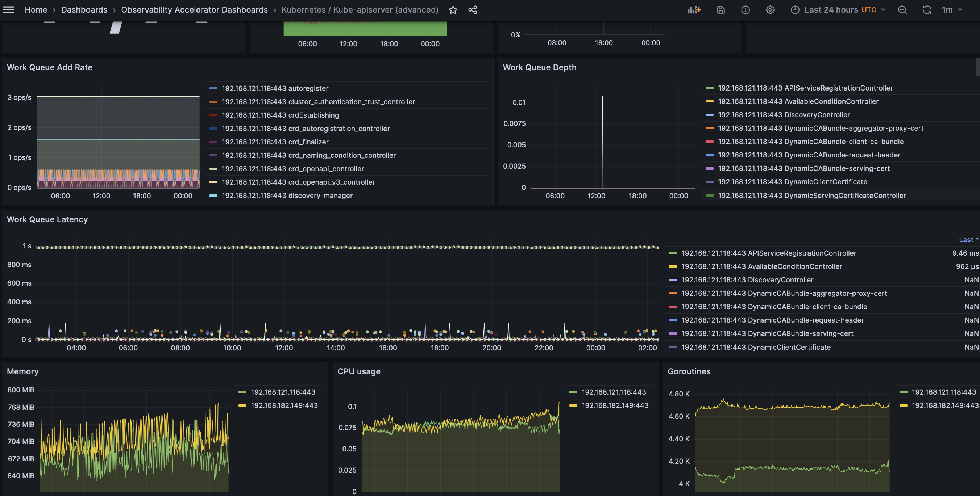Refresh the dashboard with the refresh icon

pyautogui.click(x=927, y=9)
